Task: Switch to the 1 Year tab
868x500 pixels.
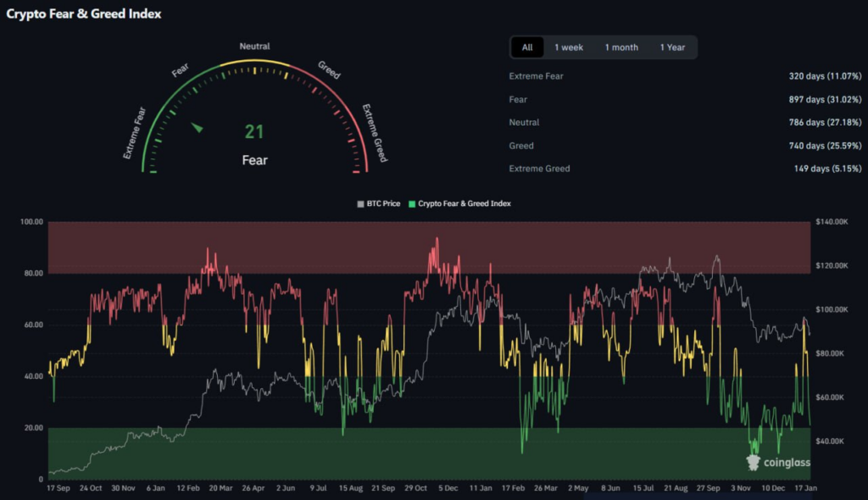Action: tap(672, 47)
